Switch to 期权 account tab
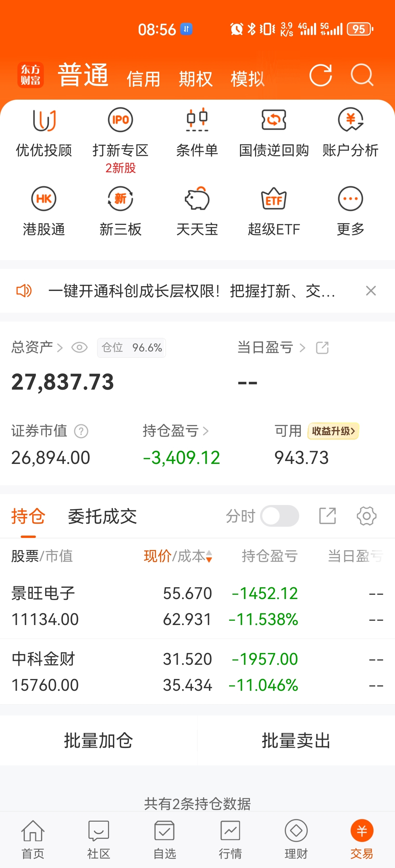Viewport: 395px width, 868px height. (196, 79)
